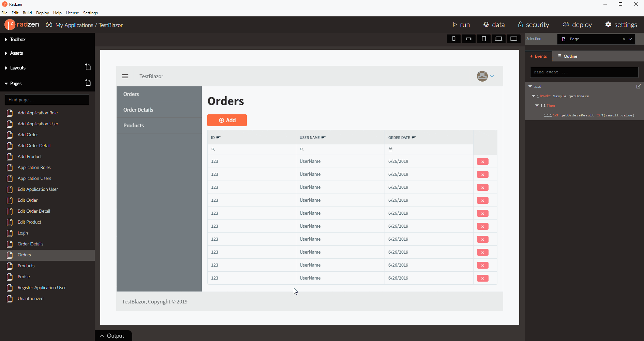Viewport: 644px width, 341px height.
Task: Click in the Find event search box
Action: [584, 72]
